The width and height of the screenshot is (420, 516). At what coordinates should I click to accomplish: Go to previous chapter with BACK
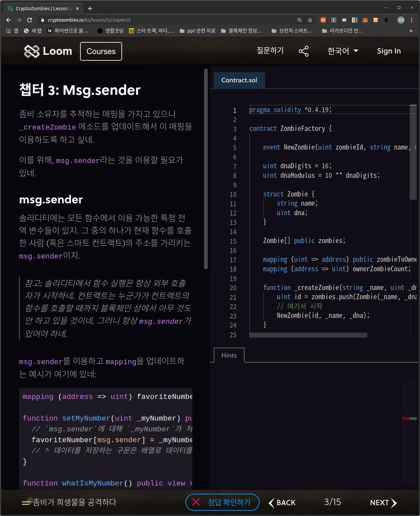(x=282, y=503)
